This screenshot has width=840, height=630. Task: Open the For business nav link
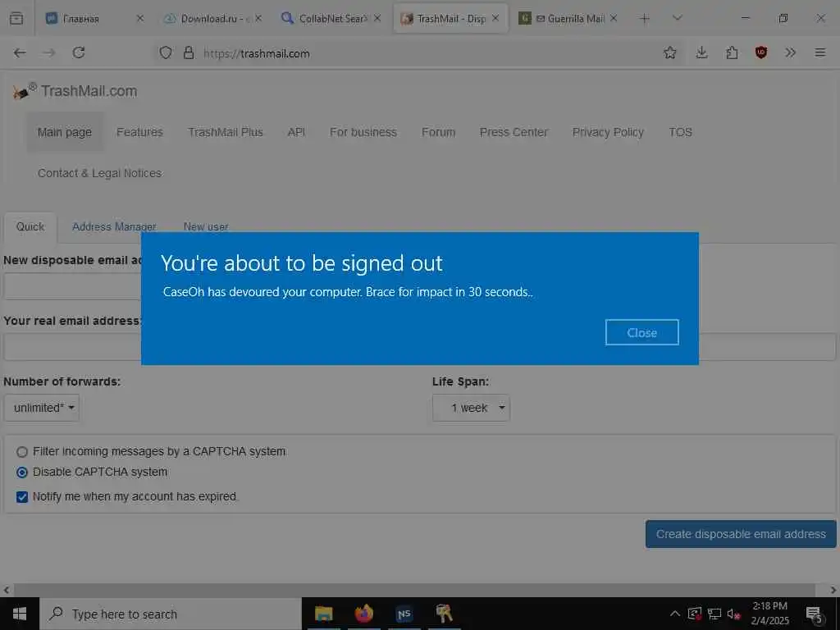point(363,132)
